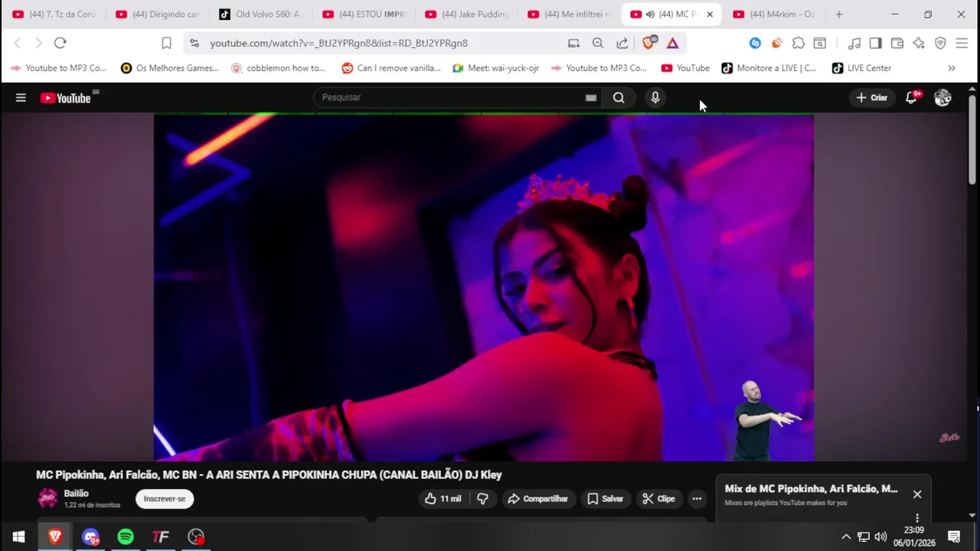980x551 pixels.
Task: Open LIVE Center bookmark
Action: [861, 68]
